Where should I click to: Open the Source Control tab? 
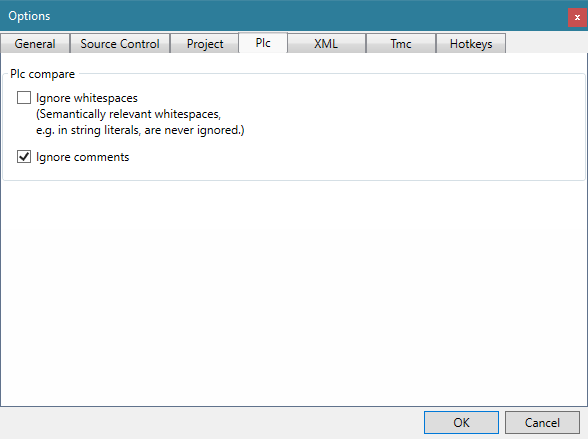click(x=120, y=43)
